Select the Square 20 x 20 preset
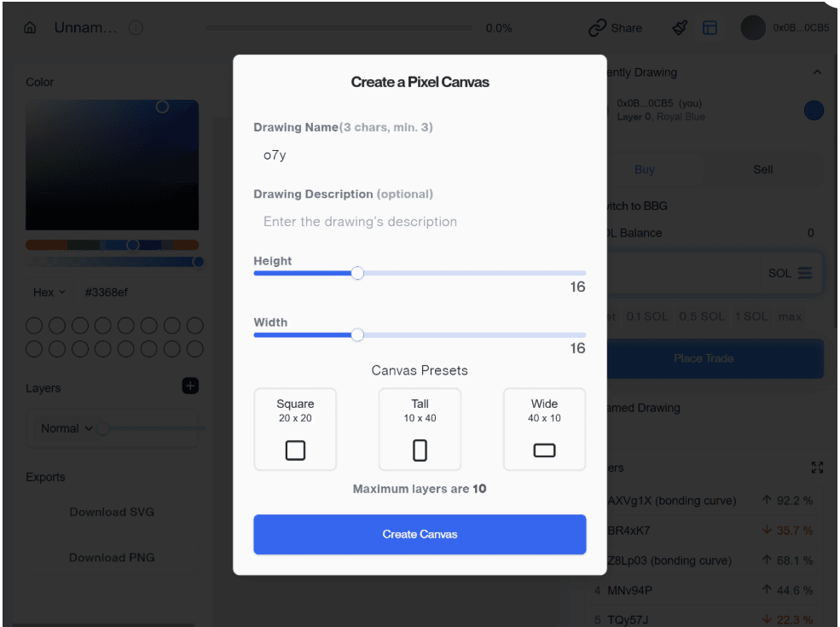Screen dimensions: 840x627 click(295, 429)
